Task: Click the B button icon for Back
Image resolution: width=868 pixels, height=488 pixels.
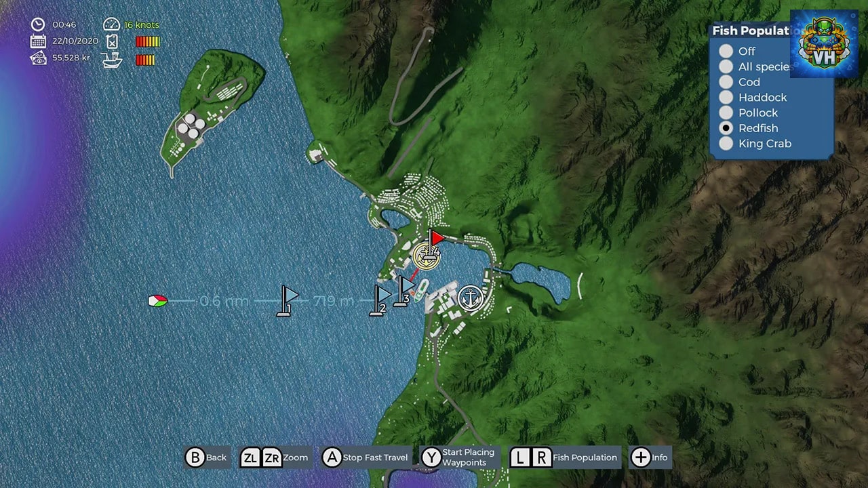Action: point(195,457)
